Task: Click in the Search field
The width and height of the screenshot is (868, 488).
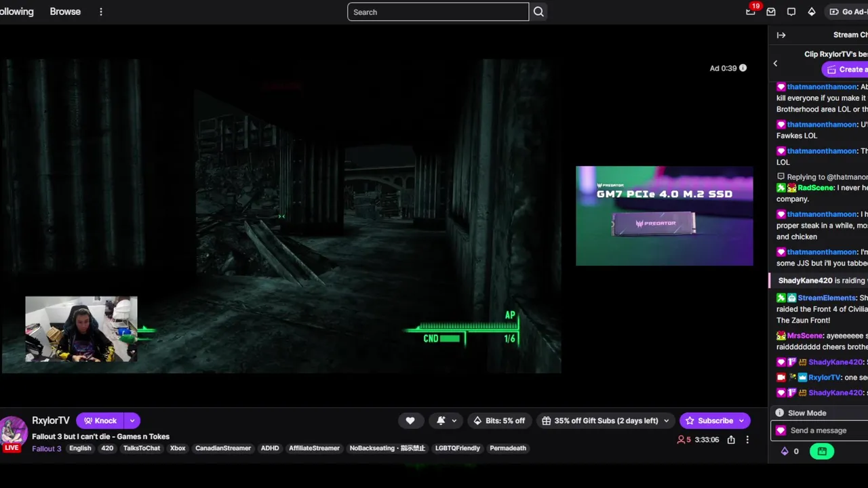Action: [x=438, y=12]
